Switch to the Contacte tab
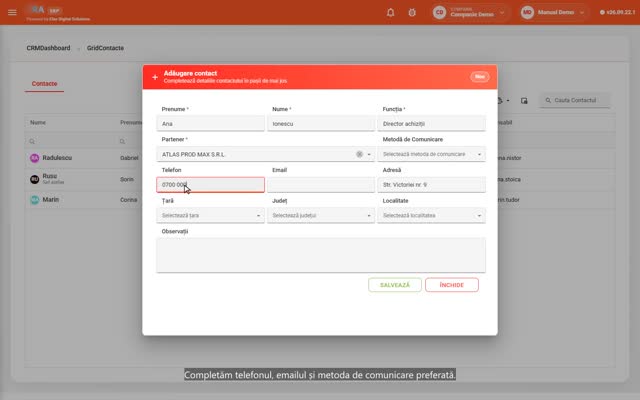Viewport: 640px width, 400px height. click(x=44, y=84)
